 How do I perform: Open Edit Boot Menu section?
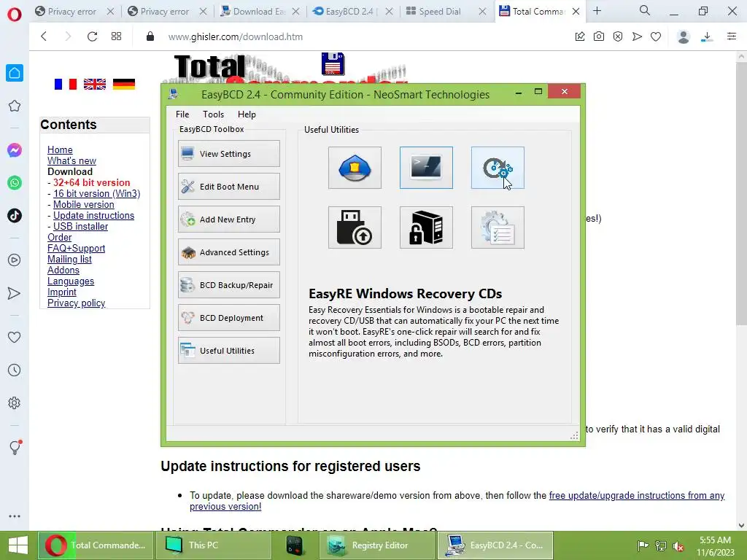pos(228,186)
